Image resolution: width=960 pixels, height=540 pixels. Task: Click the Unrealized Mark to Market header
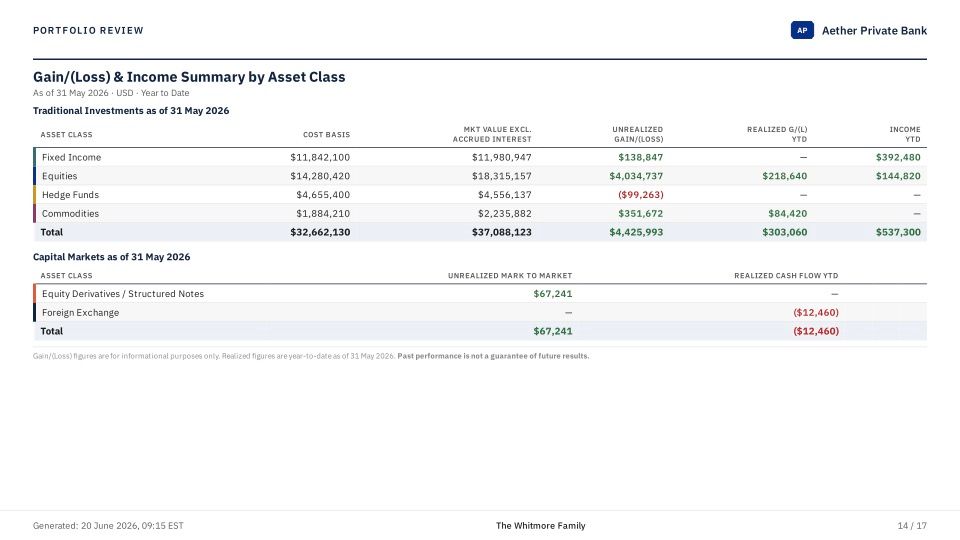click(510, 276)
